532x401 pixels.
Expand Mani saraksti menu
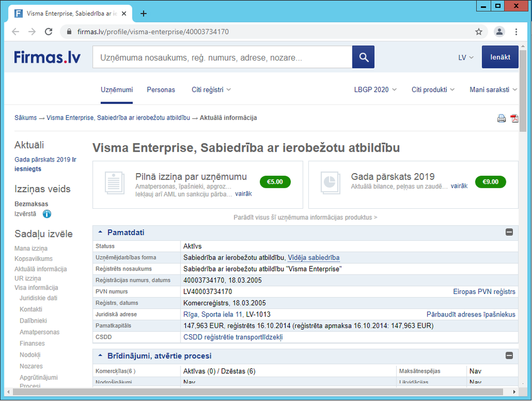[493, 89]
